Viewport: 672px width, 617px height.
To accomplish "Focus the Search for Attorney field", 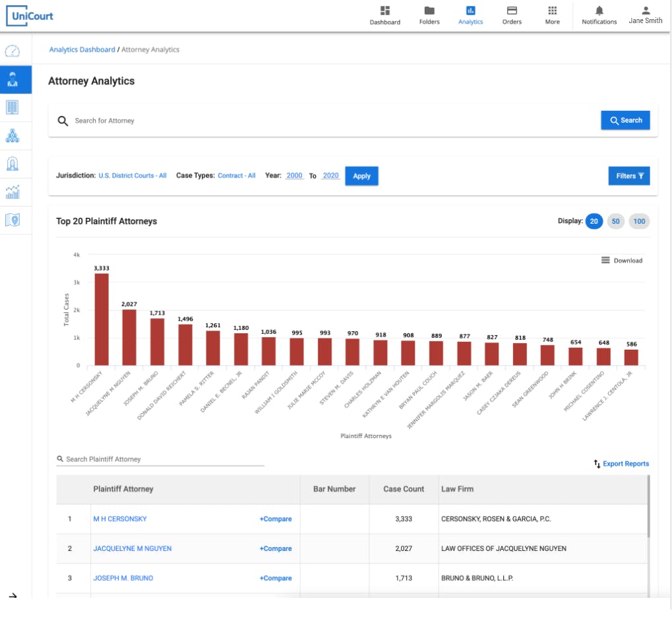I will [x=334, y=121].
